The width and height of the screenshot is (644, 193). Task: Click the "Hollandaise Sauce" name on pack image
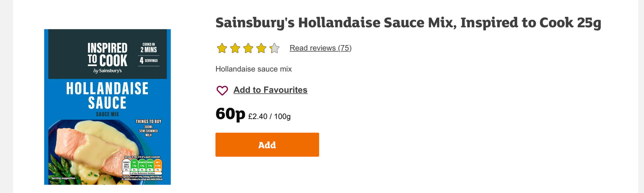(x=107, y=96)
